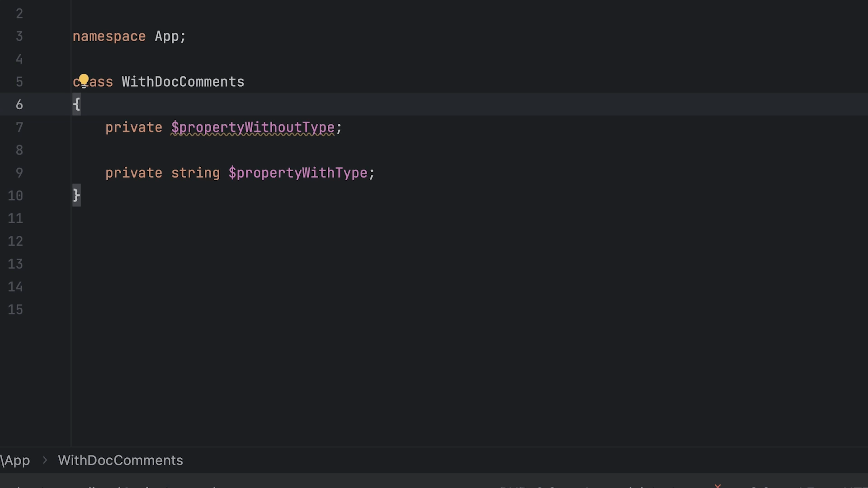Click the private keyword on line 9
This screenshot has height=488, width=868.
(133, 173)
